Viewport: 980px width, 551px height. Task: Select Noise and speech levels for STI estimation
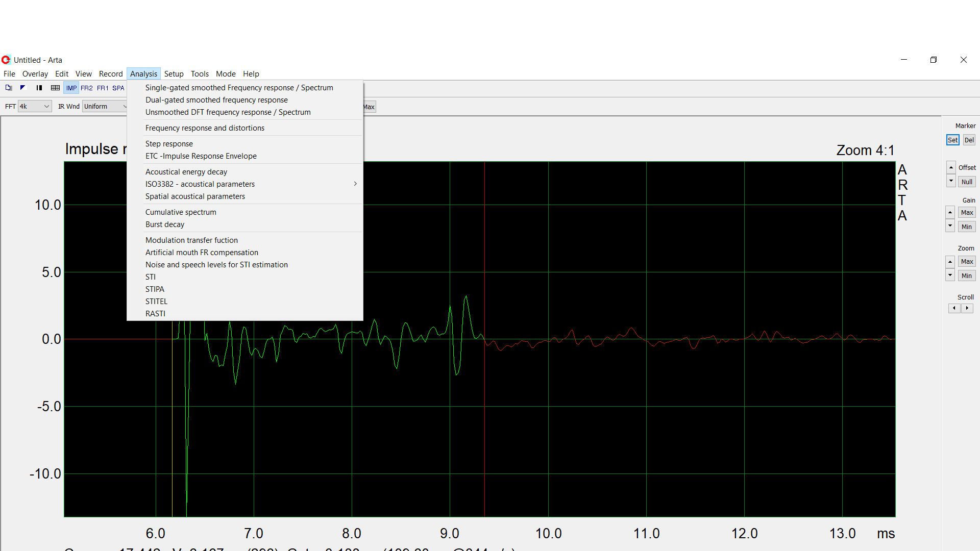pos(245,265)
